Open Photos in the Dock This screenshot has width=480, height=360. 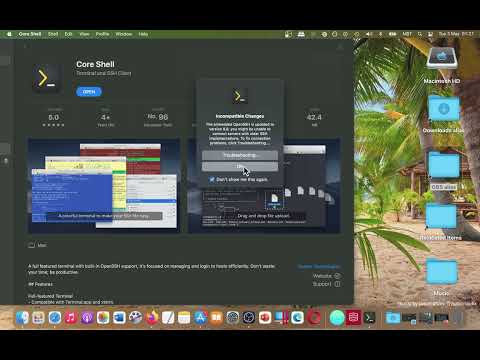pos(103,318)
